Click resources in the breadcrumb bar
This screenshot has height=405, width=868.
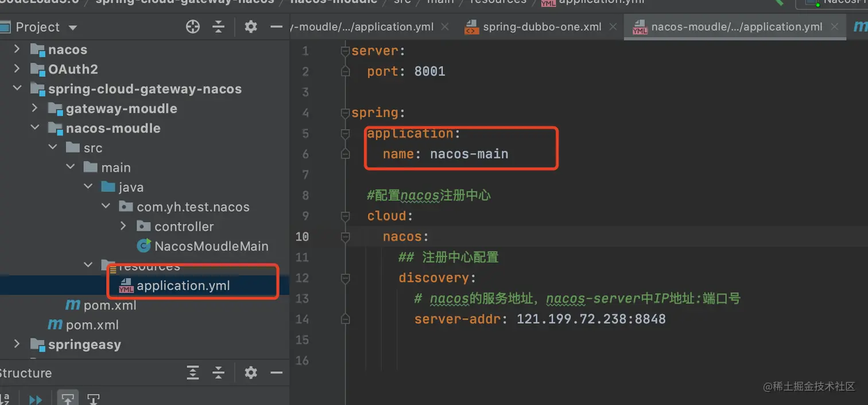(497, 2)
